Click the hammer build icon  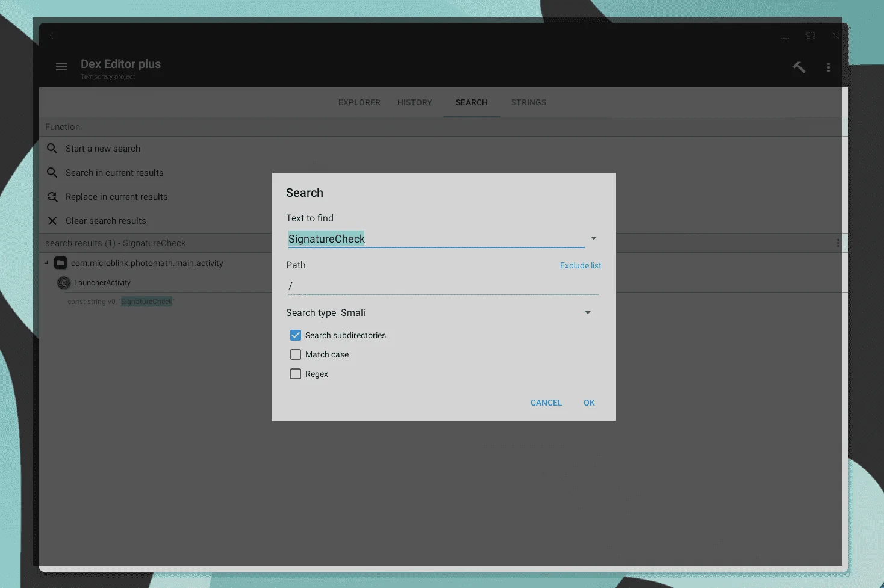pos(799,67)
